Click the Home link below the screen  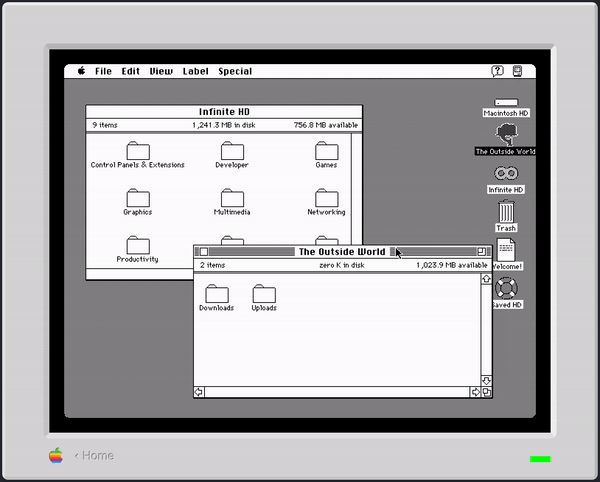coord(94,456)
